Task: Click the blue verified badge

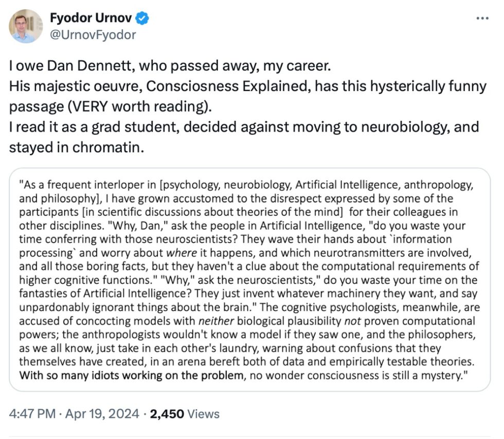Action: click(x=142, y=19)
